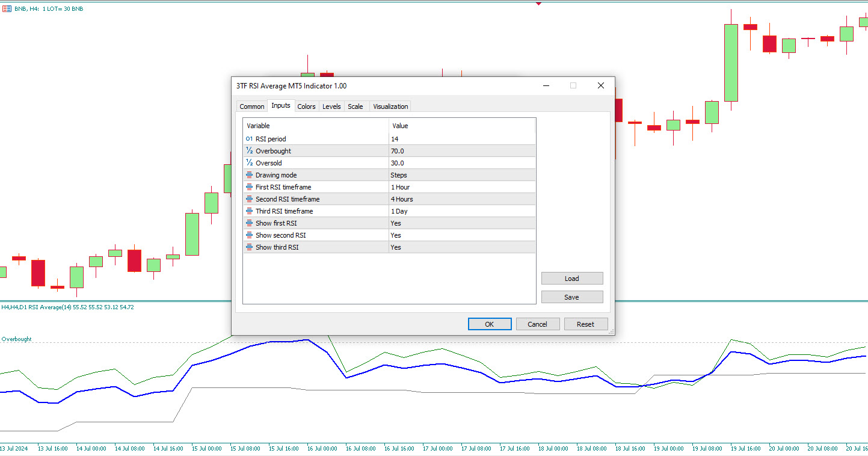Screen dimensions: 868x456
Task: Click the BNB chart icon in the corner
Action: pyautogui.click(x=6, y=9)
